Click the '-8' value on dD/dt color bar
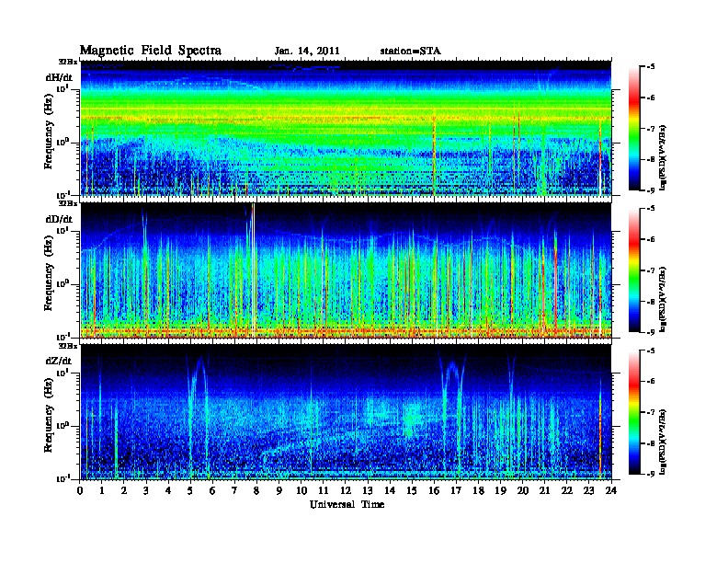 (x=651, y=301)
